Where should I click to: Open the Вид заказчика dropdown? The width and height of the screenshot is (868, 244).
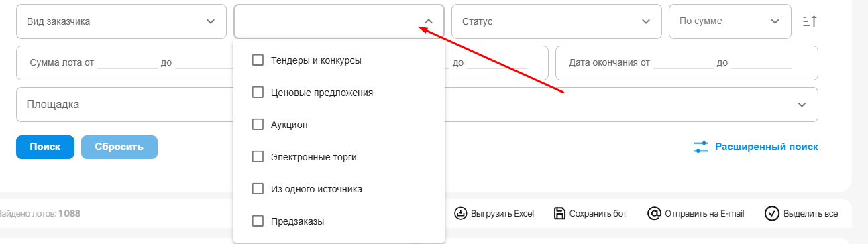(x=121, y=21)
